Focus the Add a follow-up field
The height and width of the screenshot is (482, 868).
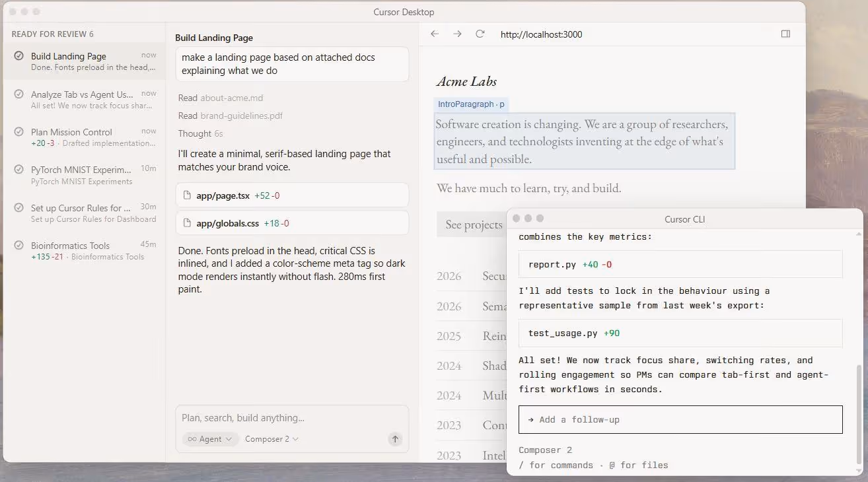[x=680, y=419]
